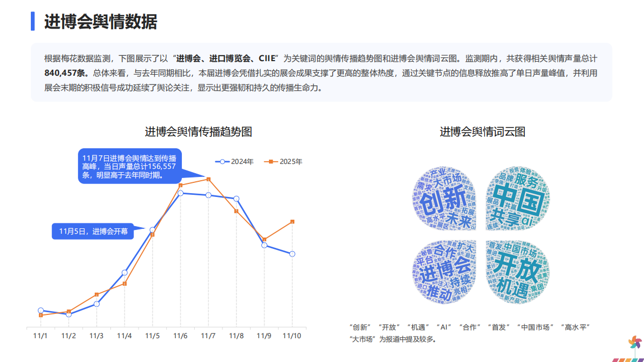Select the 11/7 label on the x-axis
The width and height of the screenshot is (644, 362).
[x=207, y=335]
